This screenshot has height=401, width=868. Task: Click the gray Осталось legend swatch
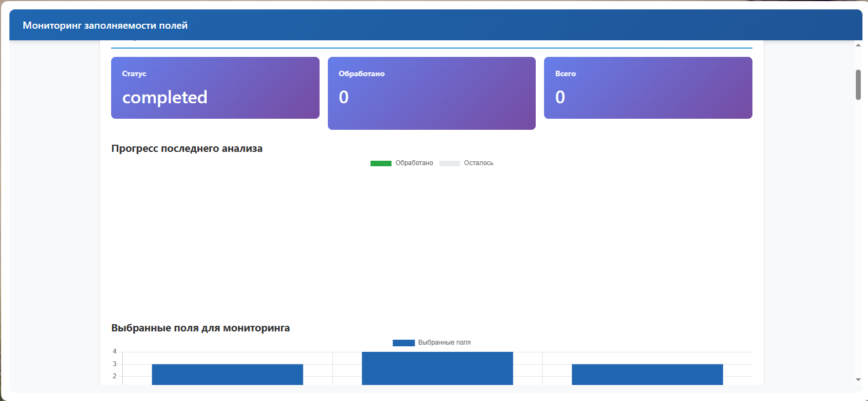pyautogui.click(x=449, y=163)
